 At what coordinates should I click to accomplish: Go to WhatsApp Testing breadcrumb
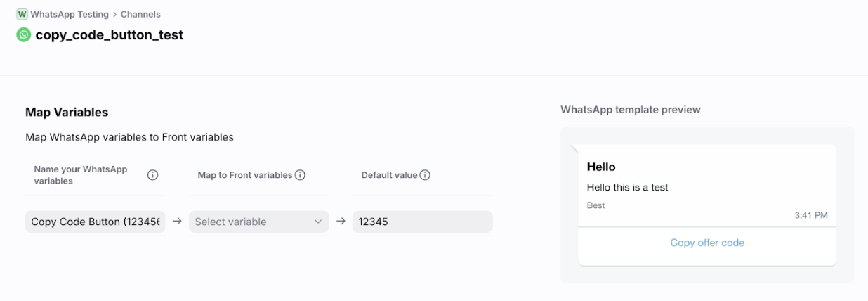tap(70, 14)
